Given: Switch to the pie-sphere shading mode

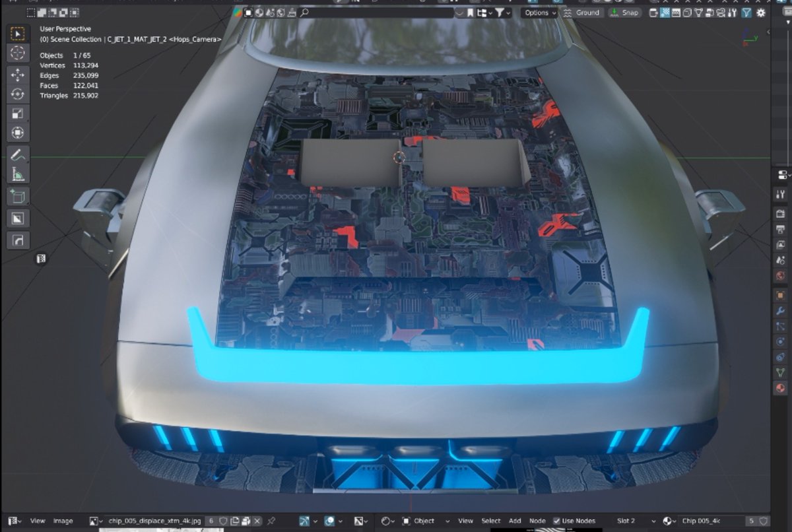Looking at the screenshot, I should pos(259,13).
